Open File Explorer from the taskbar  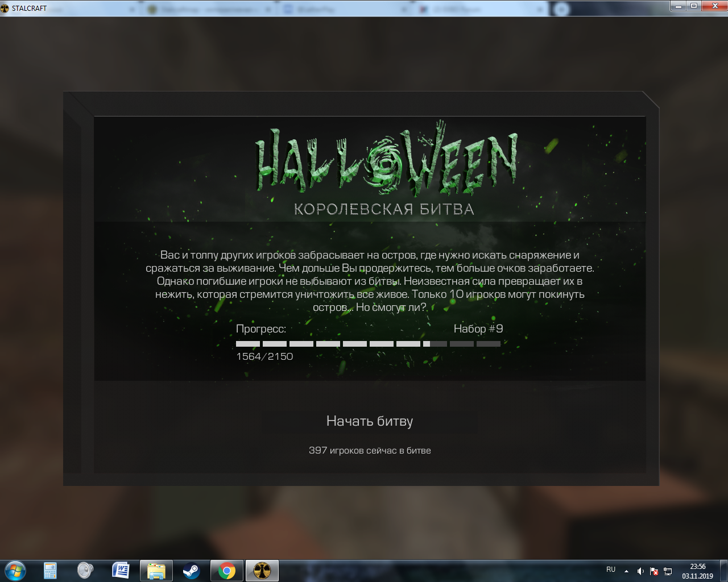[156, 571]
